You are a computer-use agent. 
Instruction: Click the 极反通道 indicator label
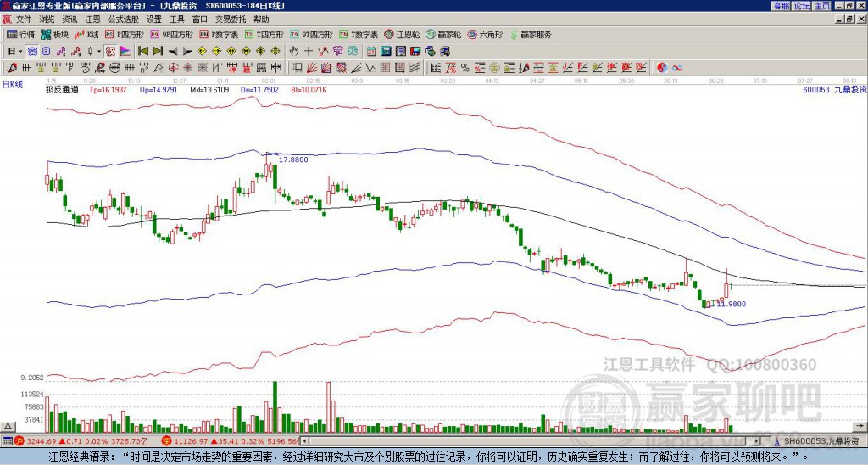coord(62,89)
